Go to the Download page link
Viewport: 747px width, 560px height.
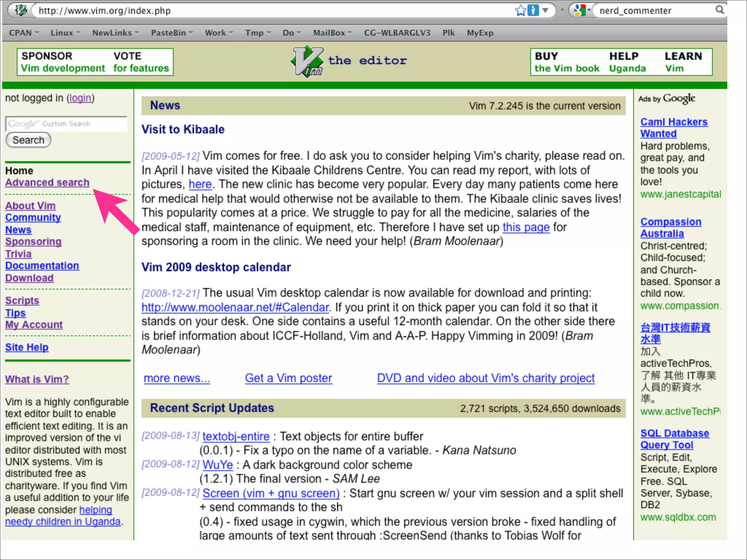tap(29, 278)
